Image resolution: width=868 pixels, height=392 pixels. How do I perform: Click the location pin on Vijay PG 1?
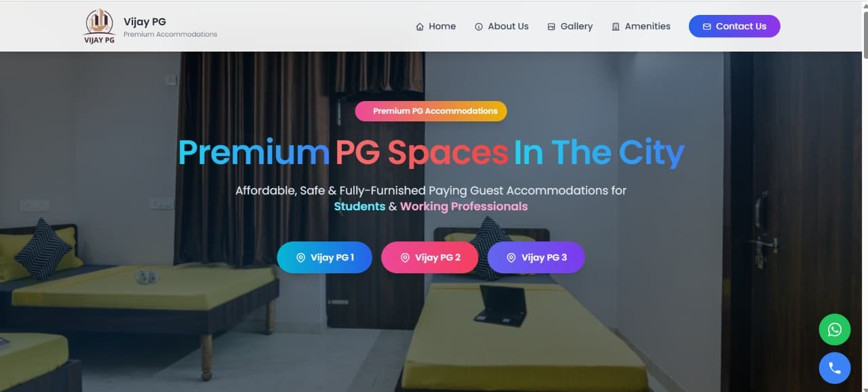[x=301, y=258]
